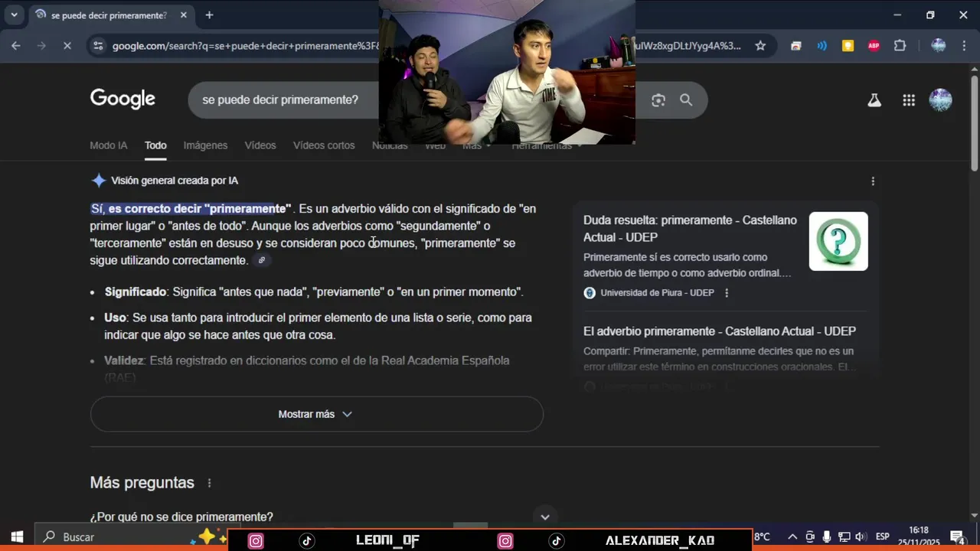Show hidden system tray icons
980x551 pixels.
click(x=792, y=537)
